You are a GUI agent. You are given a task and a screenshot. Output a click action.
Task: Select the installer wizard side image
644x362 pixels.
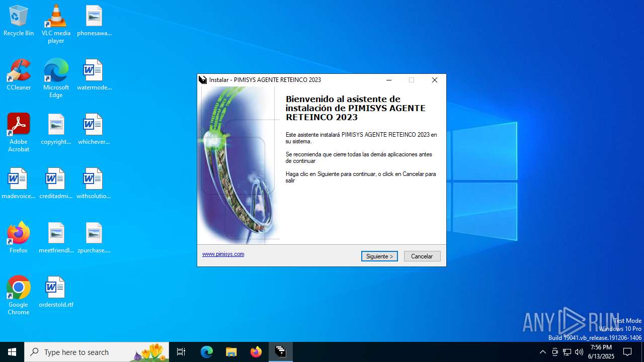pos(238,165)
